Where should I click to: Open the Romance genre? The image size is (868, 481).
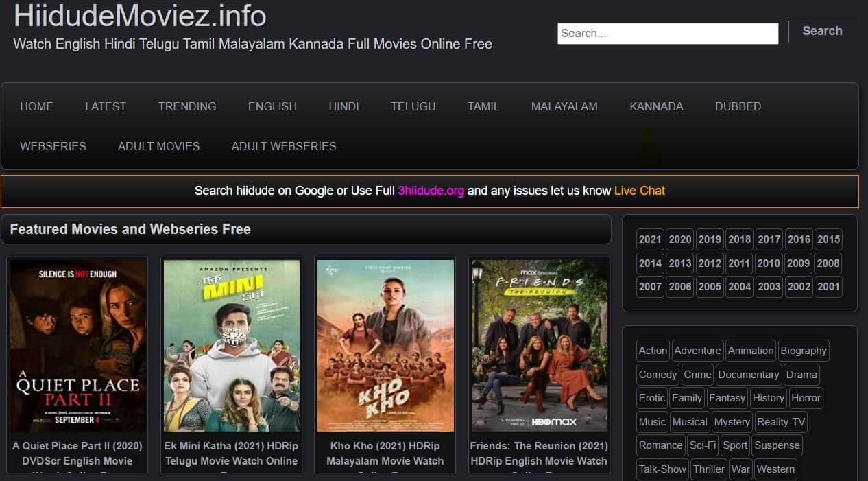(661, 445)
